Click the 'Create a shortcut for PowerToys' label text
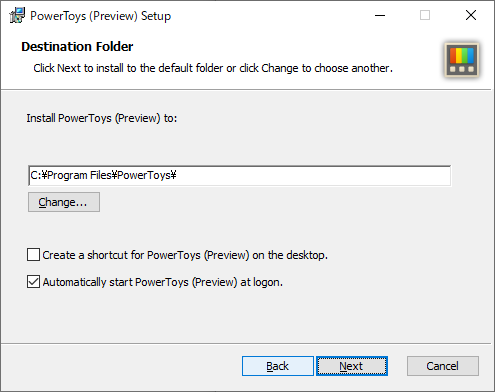The height and width of the screenshot is (392, 495). 185,255
